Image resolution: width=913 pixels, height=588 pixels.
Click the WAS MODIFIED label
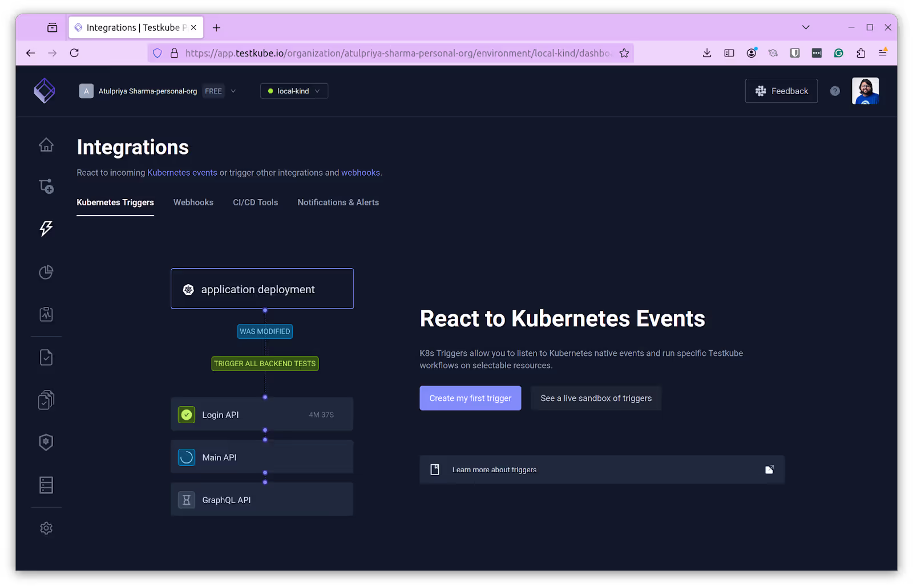coord(265,331)
